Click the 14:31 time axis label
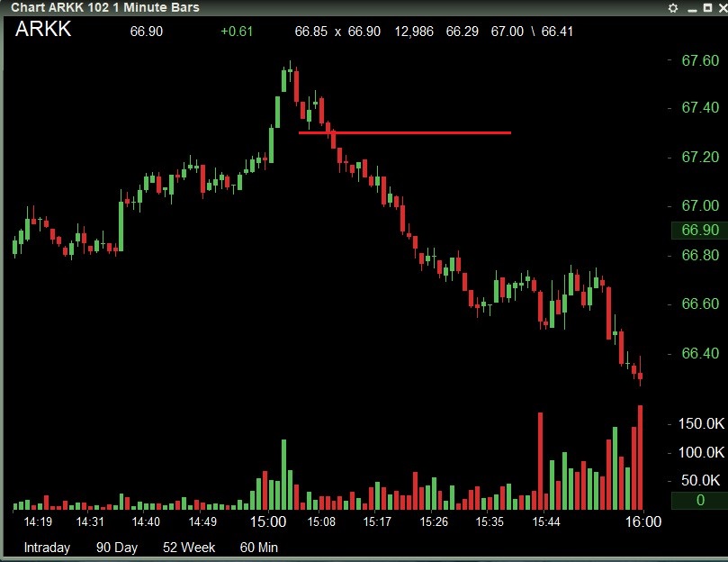This screenshot has height=562, width=728. pyautogui.click(x=90, y=522)
